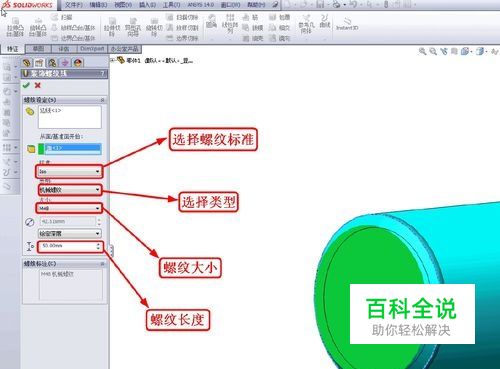The width and height of the screenshot is (500, 369).
Task: Switch to the DimXpertManager panel tab
Action: [x=65, y=63]
